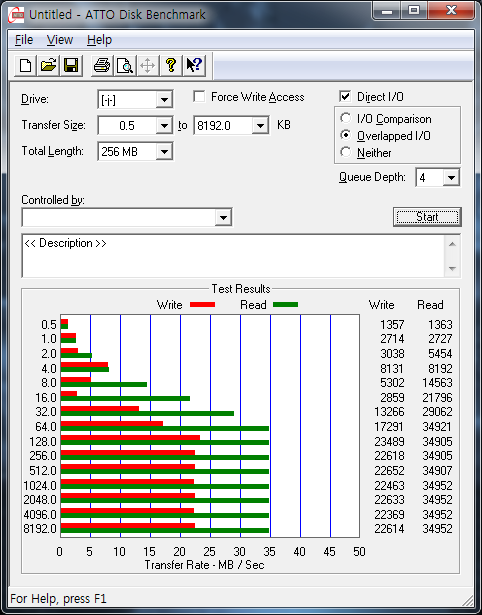
Task: Click the 8192.0 row green read bar
Action: [x=165, y=531]
